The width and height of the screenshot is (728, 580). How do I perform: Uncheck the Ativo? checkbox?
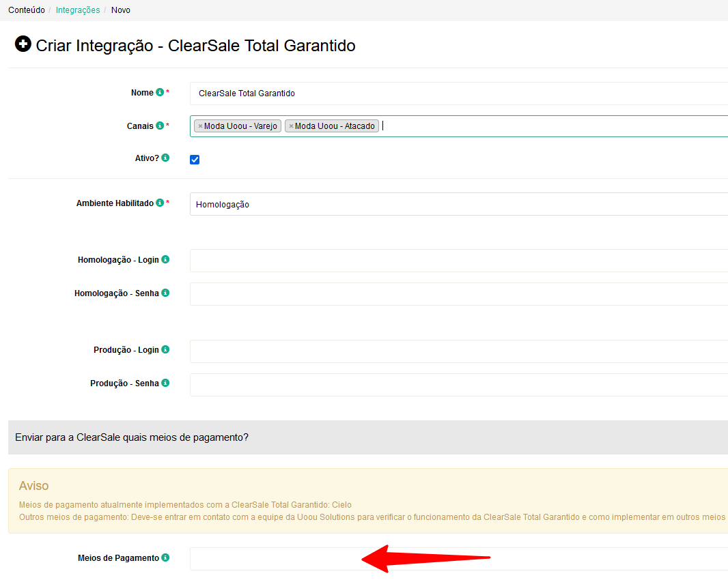[x=195, y=160]
